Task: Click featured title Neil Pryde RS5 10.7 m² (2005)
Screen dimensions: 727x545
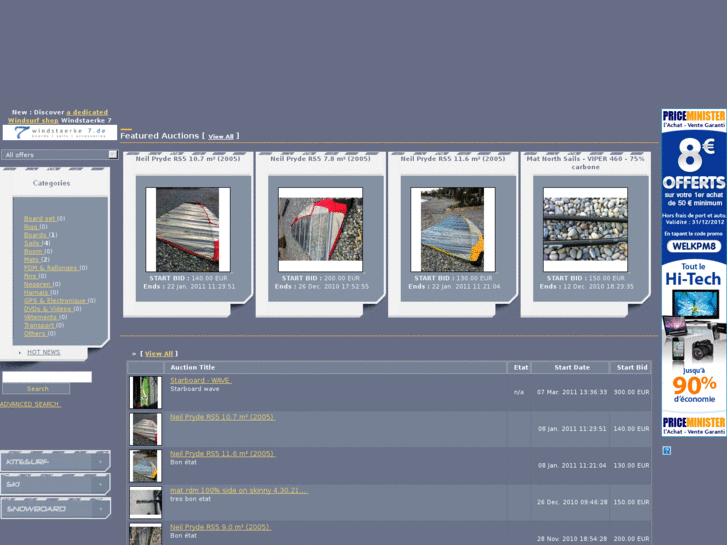Action: coord(188,159)
